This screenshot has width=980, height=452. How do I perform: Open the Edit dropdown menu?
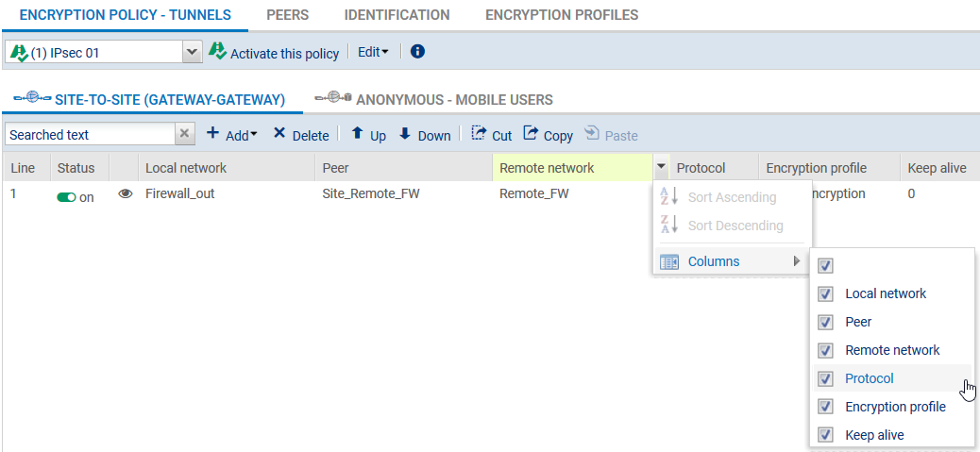[x=373, y=53]
